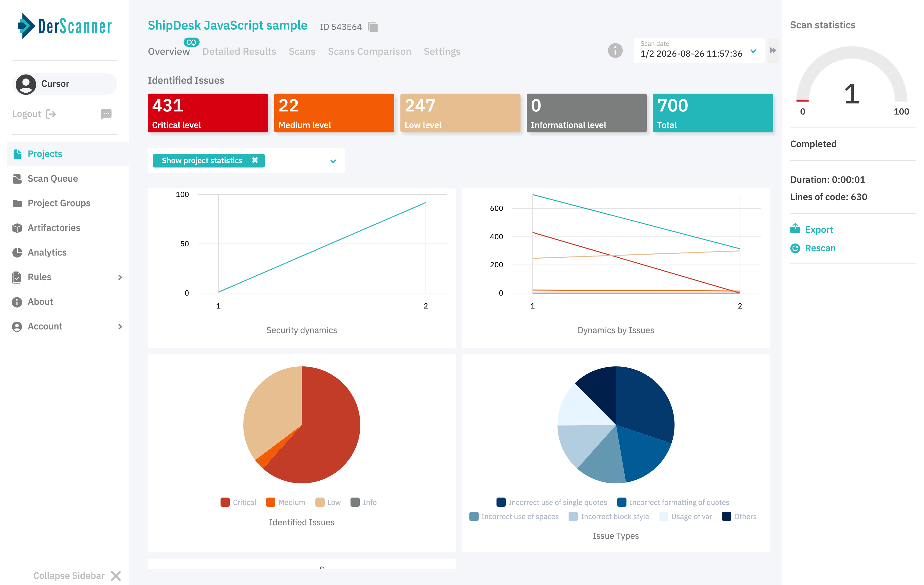Image resolution: width=924 pixels, height=585 pixels.
Task: Click the scan info circle icon
Action: point(615,50)
